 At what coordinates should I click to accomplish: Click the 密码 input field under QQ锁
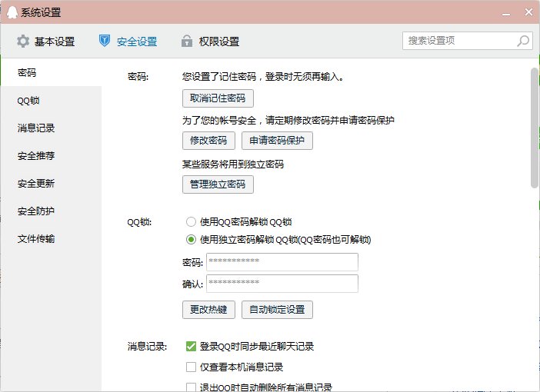tap(282, 262)
